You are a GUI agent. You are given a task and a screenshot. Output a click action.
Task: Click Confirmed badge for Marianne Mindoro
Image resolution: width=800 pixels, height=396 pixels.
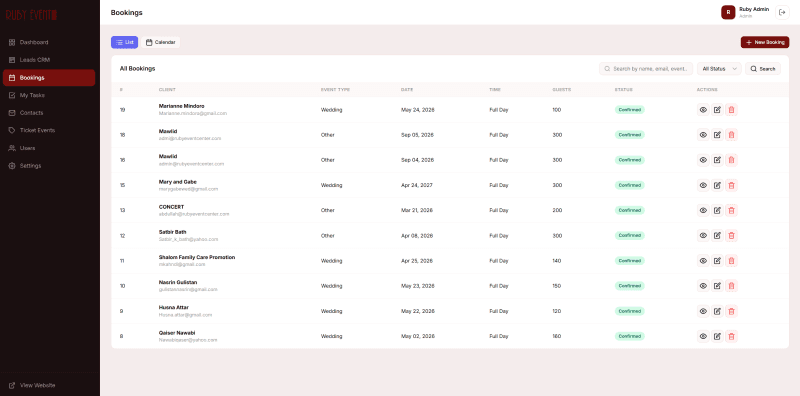point(630,110)
